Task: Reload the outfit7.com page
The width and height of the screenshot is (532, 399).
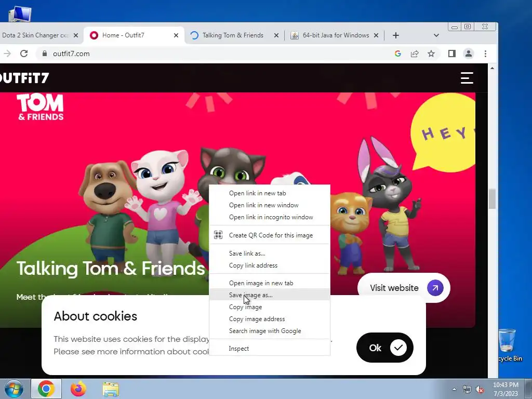Action: click(24, 54)
